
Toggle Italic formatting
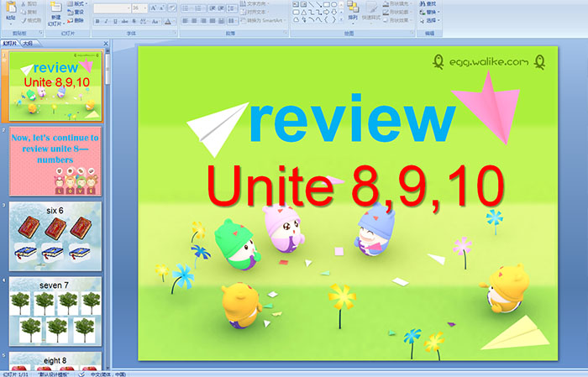106,21
